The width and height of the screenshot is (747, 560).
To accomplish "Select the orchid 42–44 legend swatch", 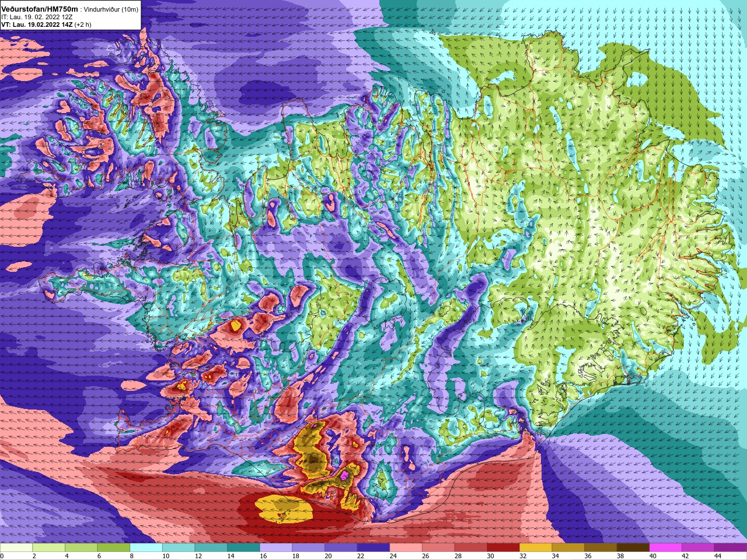I will (x=699, y=548).
